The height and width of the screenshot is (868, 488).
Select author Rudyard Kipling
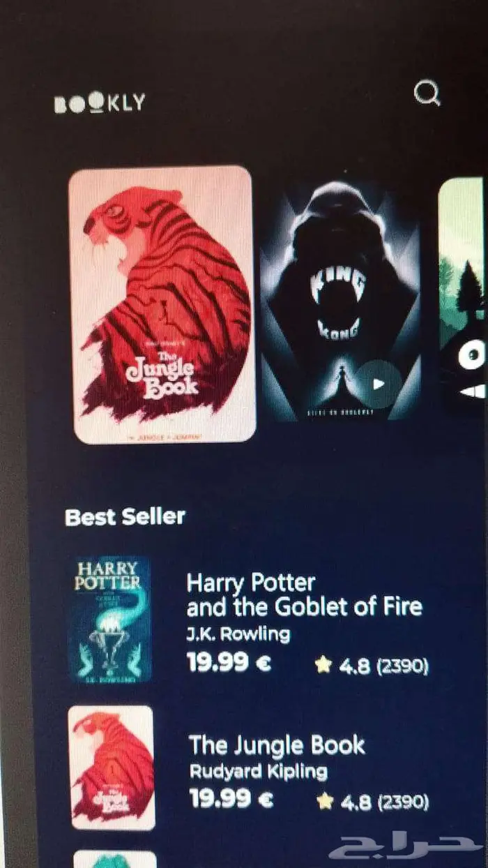[x=259, y=772]
